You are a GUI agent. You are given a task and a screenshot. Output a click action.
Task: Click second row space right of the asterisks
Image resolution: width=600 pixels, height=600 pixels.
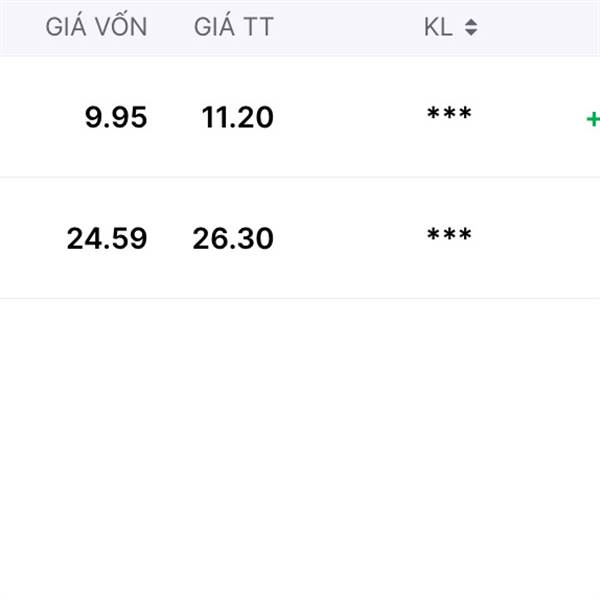(536, 238)
